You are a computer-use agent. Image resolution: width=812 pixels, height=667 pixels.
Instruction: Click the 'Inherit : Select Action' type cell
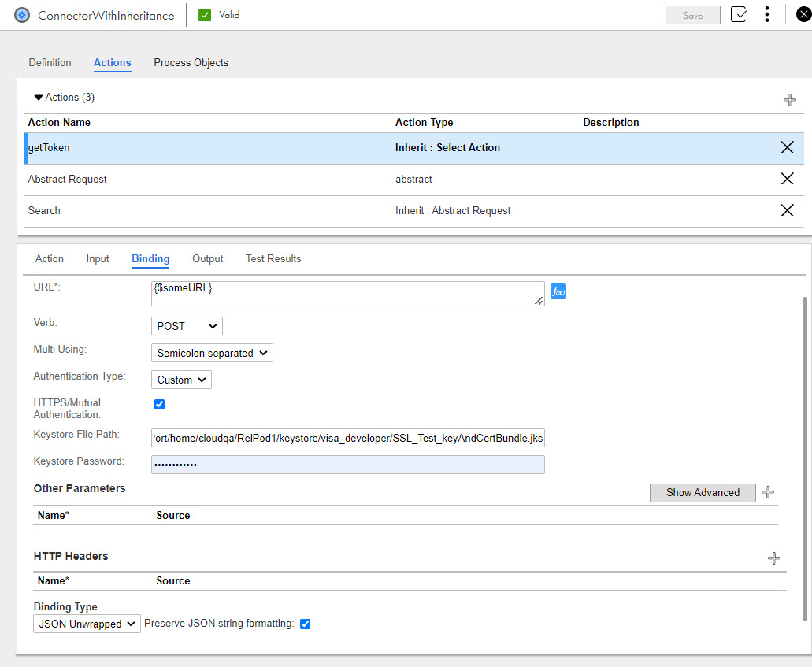point(447,147)
